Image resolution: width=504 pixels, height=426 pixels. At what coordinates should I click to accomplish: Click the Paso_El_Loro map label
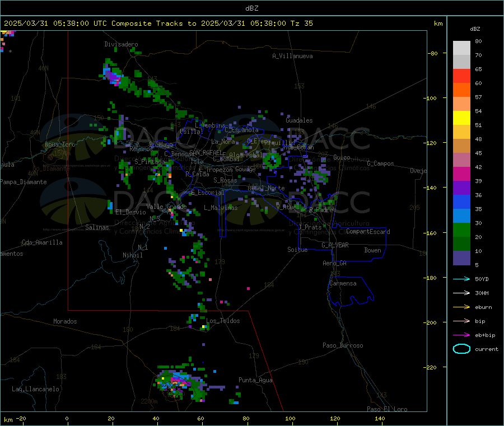tap(387, 409)
